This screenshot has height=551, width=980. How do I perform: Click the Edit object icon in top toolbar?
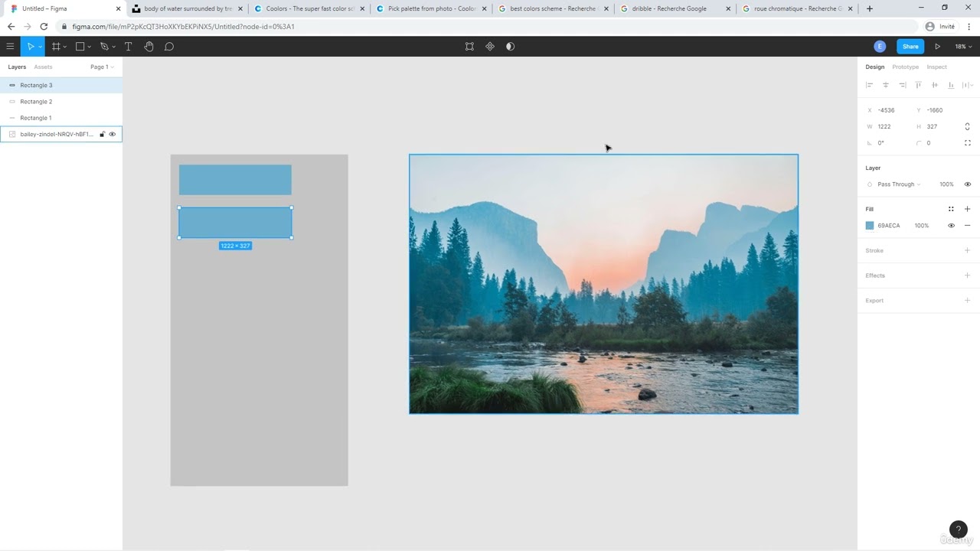point(469,47)
